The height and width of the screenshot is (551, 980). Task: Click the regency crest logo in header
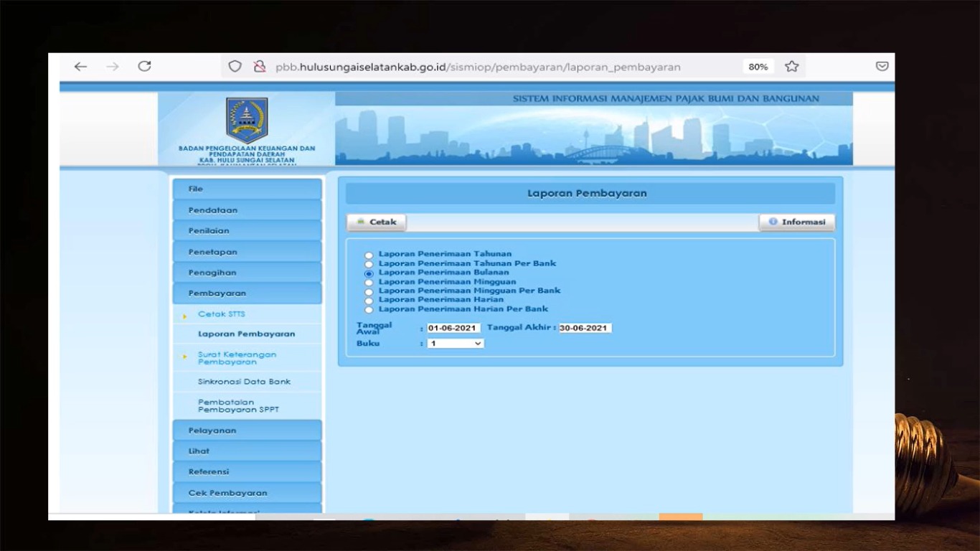pyautogui.click(x=247, y=120)
